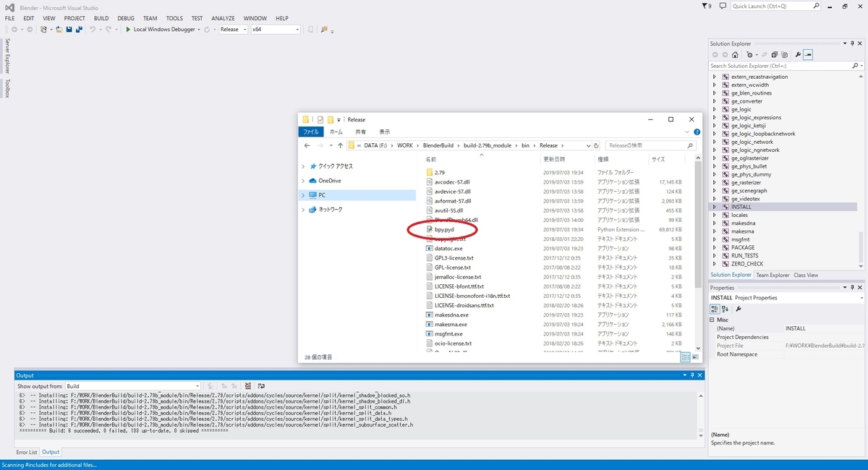The image size is (868, 470).
Task: Click the Home icon in Solution Explorer
Action: [736, 55]
